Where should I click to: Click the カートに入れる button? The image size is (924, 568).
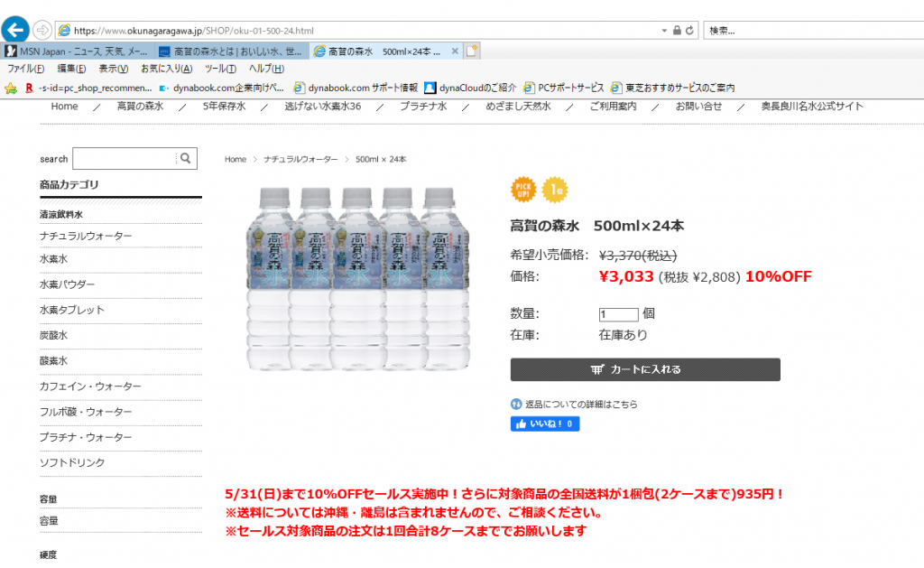645,369
